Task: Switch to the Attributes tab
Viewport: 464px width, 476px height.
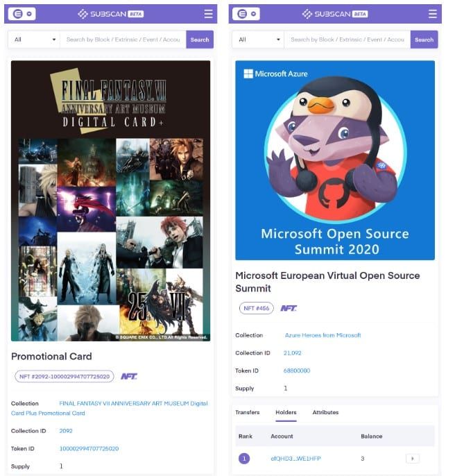Action: (325, 412)
